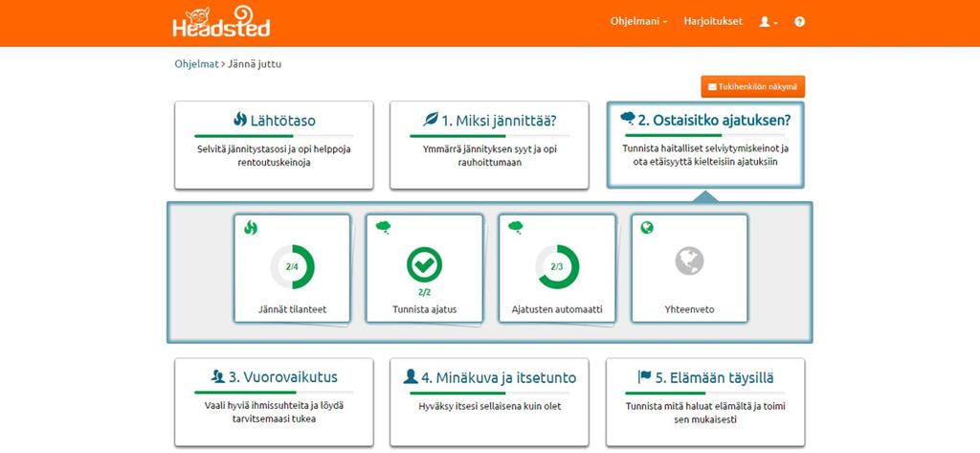Click the 2/2 count under the checkmark
Screen dimensions: 980x453
[x=424, y=292]
